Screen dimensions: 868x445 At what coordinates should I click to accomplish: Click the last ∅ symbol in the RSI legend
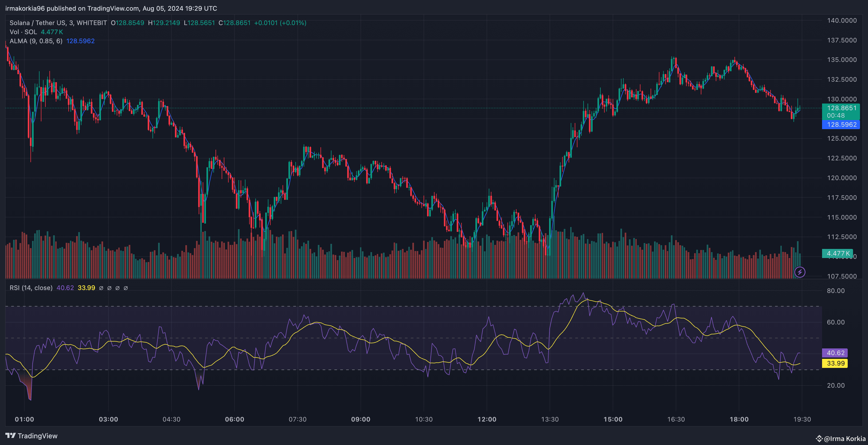click(x=126, y=288)
